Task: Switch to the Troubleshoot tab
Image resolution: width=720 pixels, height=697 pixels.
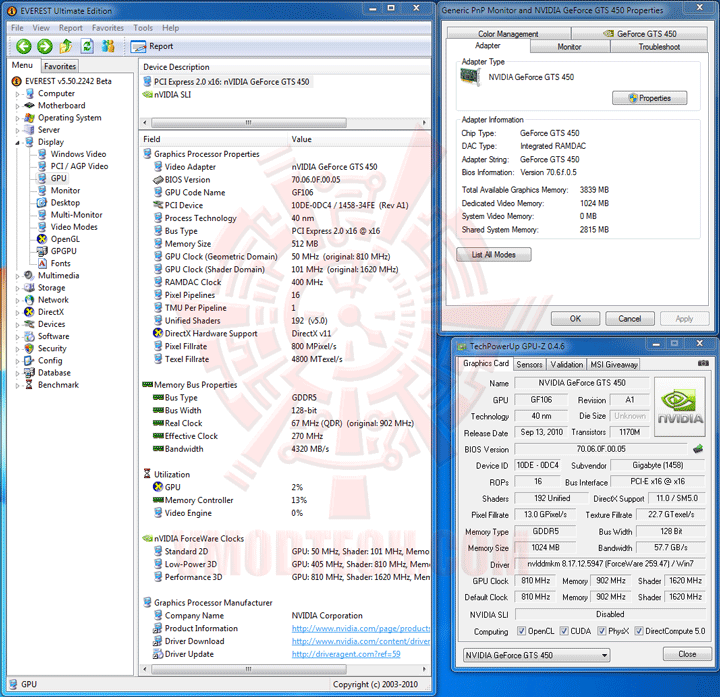Action: [659, 46]
